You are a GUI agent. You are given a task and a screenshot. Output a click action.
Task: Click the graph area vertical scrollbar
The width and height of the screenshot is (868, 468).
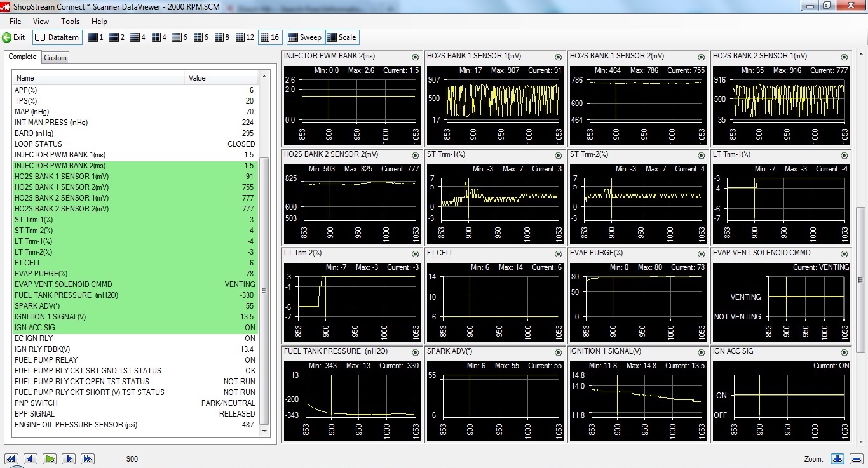(861, 279)
